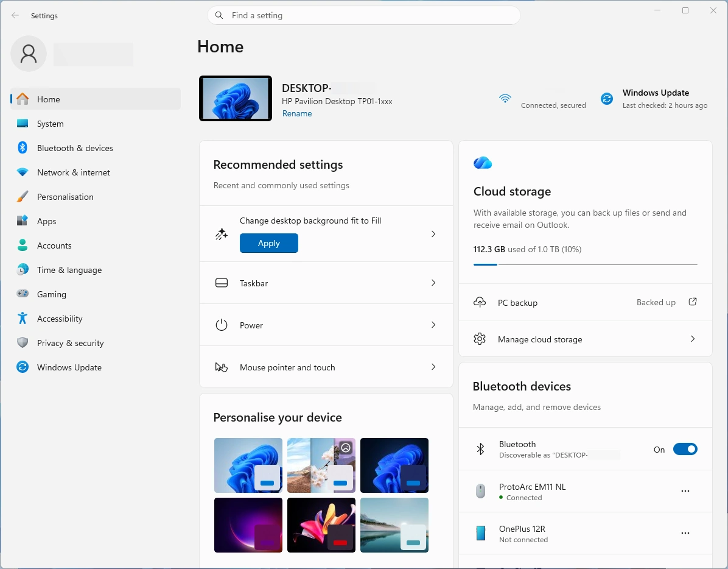Apply the desktop background fit change
Image resolution: width=728 pixels, height=569 pixels.
268,243
